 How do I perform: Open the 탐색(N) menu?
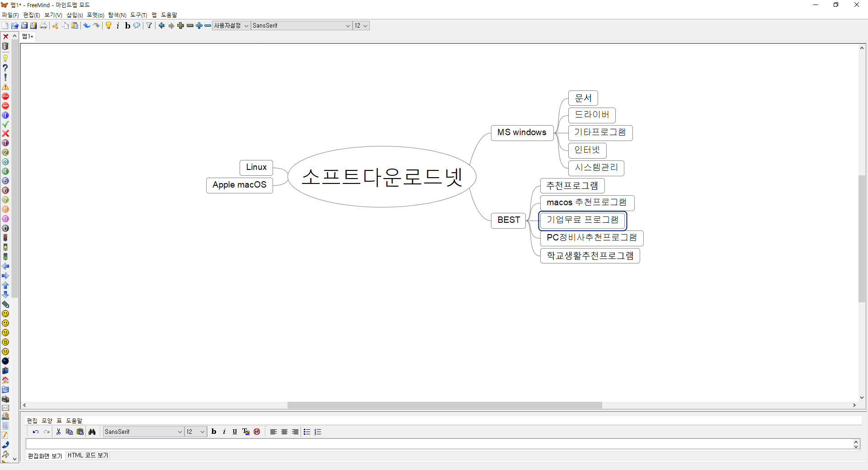tap(117, 15)
